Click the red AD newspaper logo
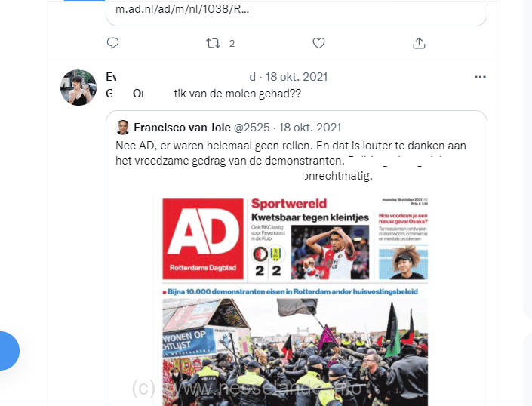Screen dimensions: 532x406 pyautogui.click(x=203, y=238)
